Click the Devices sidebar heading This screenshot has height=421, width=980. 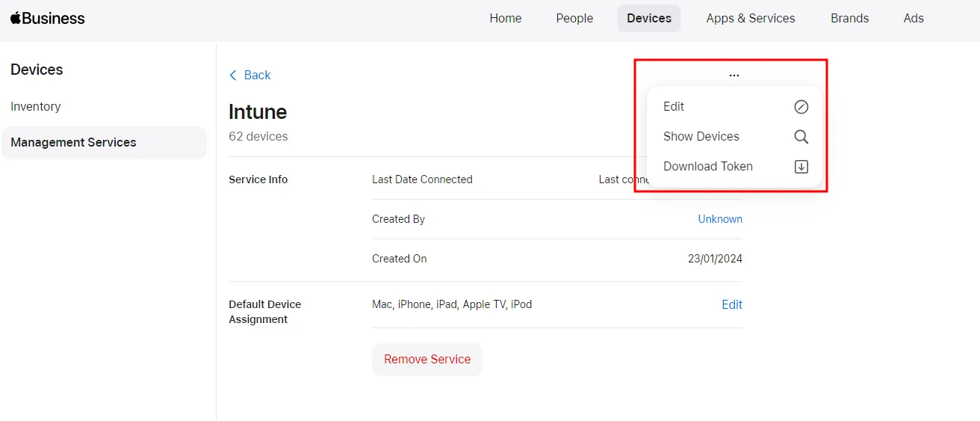point(37,70)
